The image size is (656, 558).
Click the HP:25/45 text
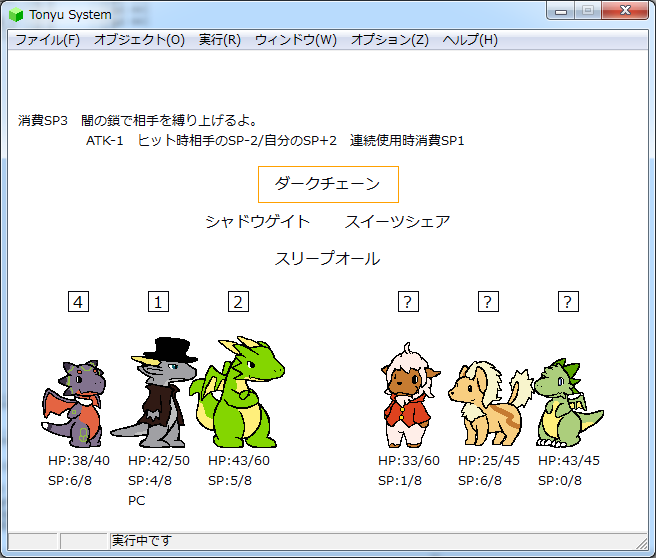coord(489,461)
